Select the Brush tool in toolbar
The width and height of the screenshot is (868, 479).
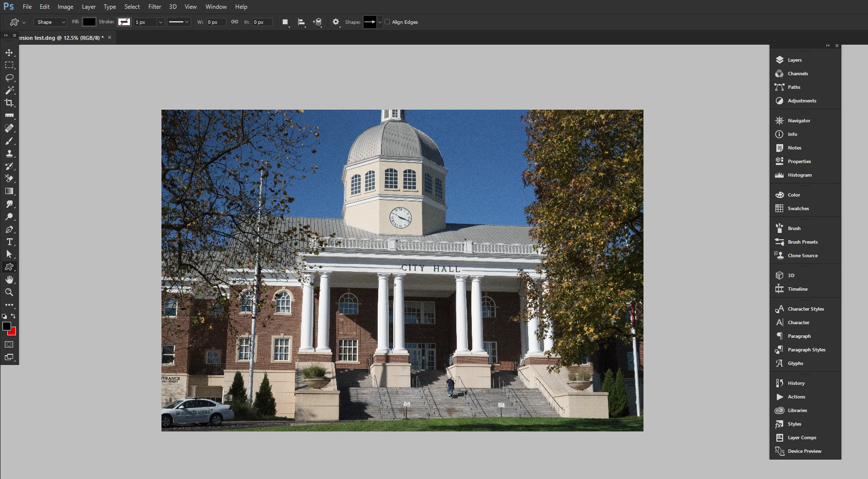click(9, 141)
